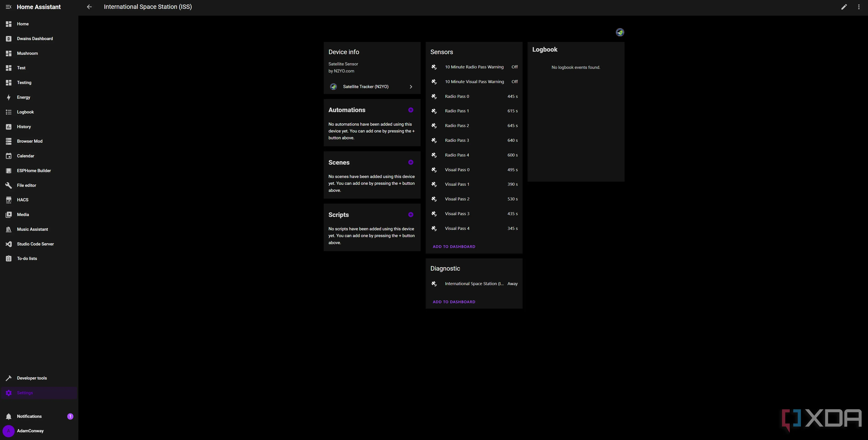
Task: Expand Satellite Tracker (N2YO) chevron
Action: (411, 87)
